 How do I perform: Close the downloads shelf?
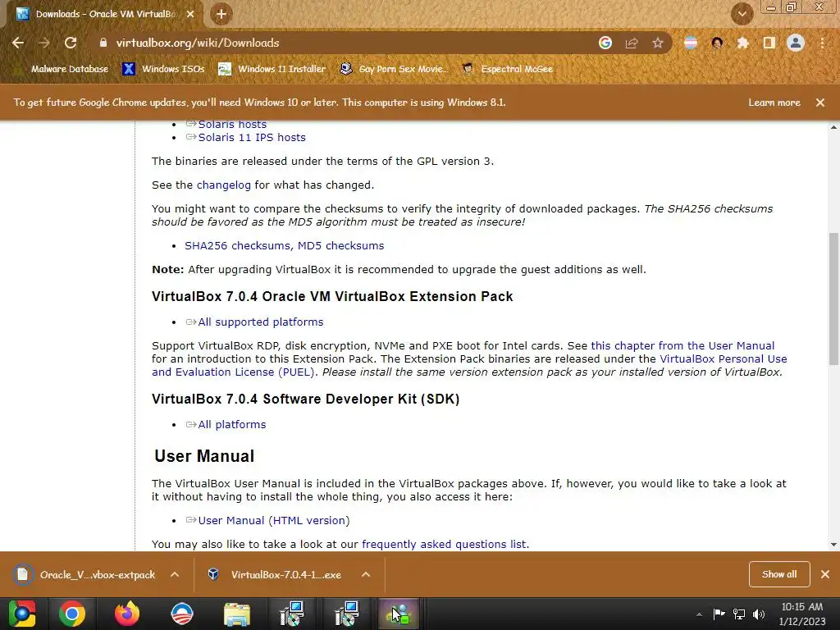[x=825, y=574]
